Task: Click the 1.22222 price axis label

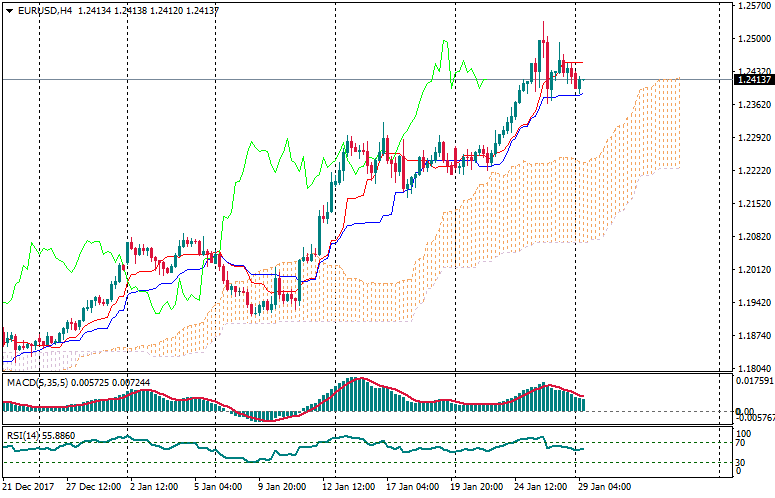Action: coord(754,171)
